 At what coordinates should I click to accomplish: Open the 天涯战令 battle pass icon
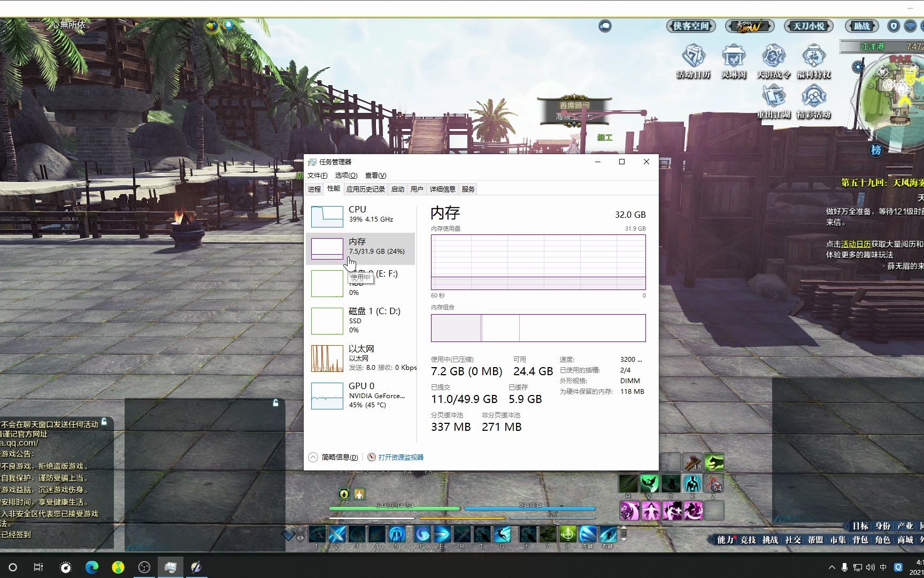point(773,62)
